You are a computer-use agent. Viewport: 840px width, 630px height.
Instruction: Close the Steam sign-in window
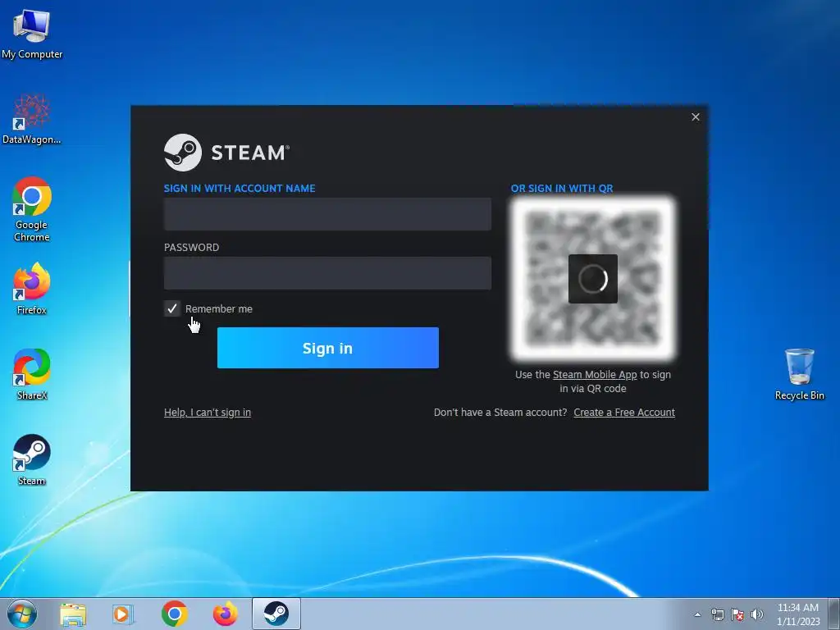pos(696,116)
